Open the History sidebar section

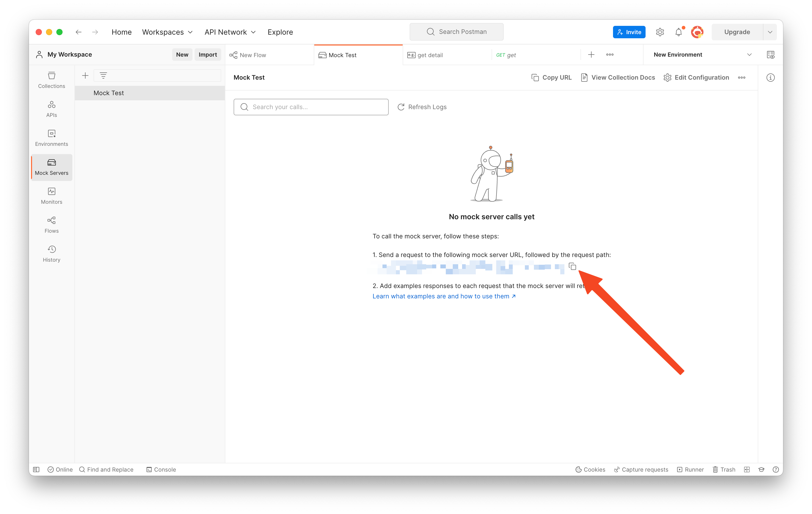pyautogui.click(x=51, y=254)
